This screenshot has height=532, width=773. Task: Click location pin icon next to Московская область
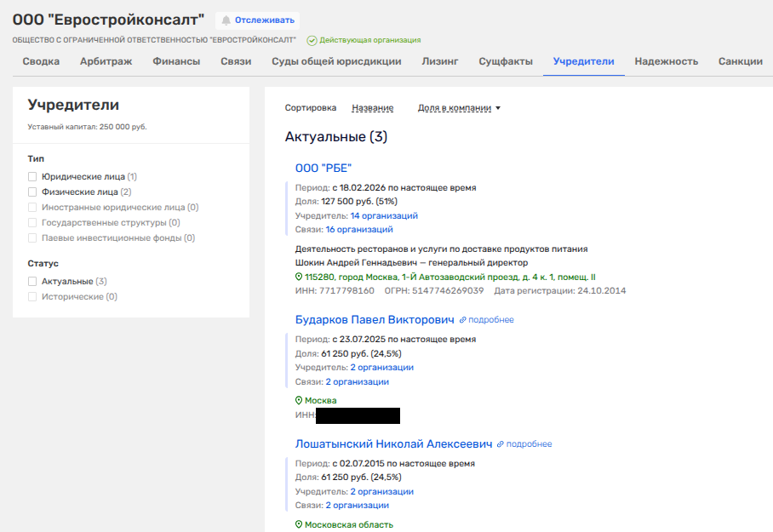[x=299, y=524]
